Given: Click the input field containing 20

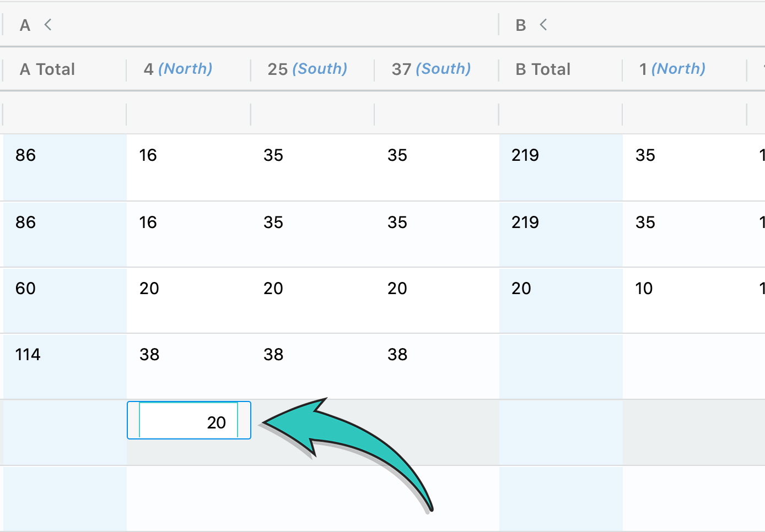Looking at the screenshot, I should (188, 422).
